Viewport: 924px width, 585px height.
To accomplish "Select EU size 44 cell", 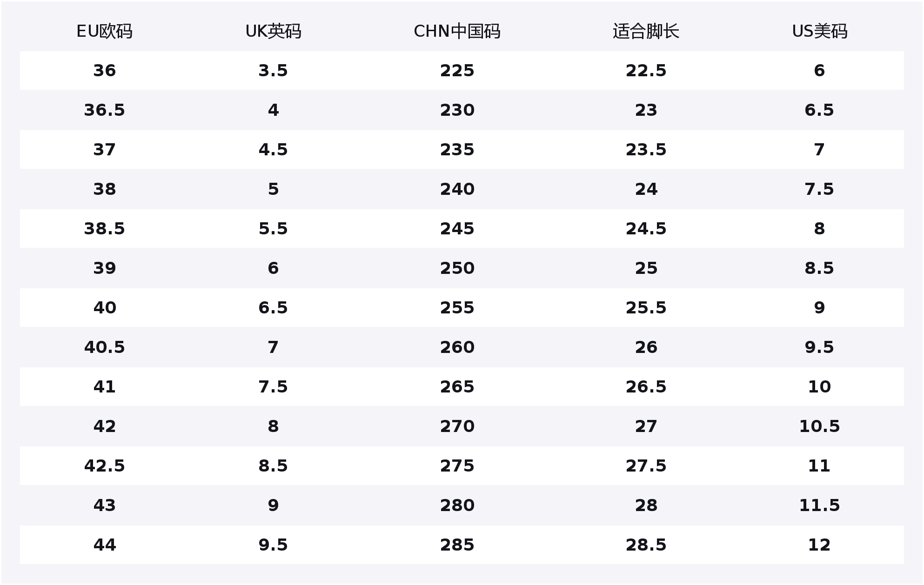I will pos(104,545).
